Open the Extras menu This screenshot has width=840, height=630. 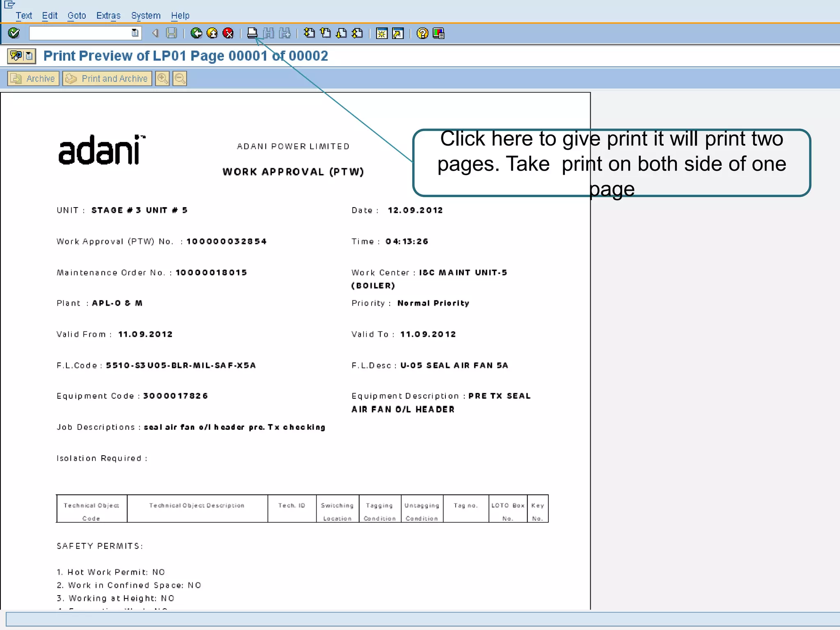(108, 16)
